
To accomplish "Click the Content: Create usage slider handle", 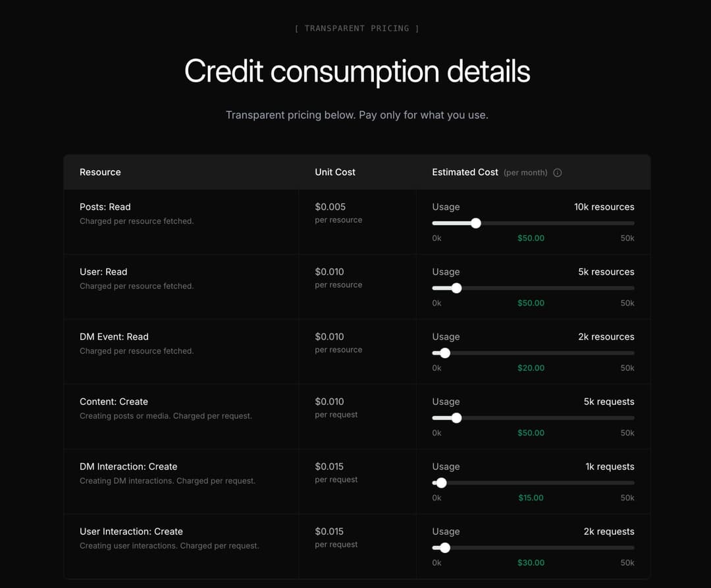I will click(456, 417).
